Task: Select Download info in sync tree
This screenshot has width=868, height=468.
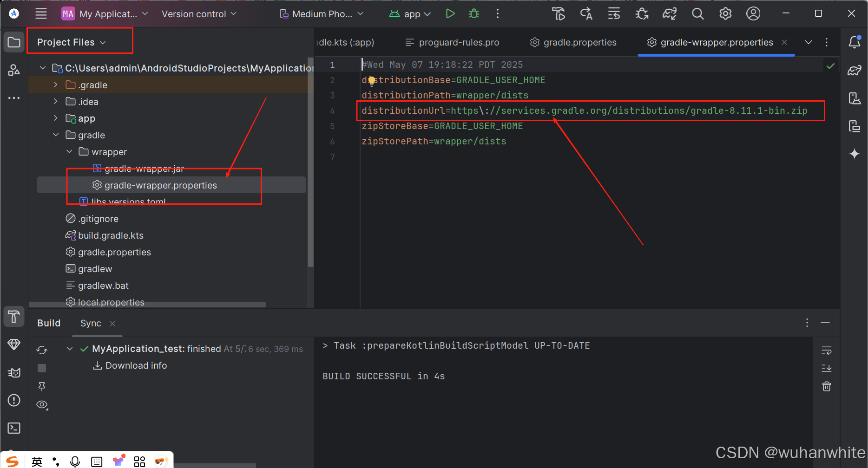Action: click(130, 365)
